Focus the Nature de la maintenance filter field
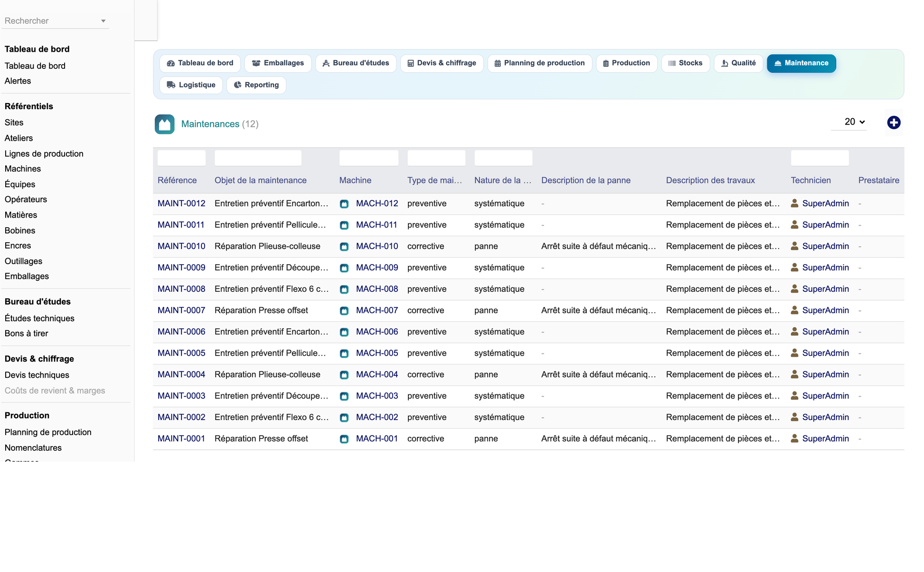The height and width of the screenshot is (572, 924). pos(503,158)
